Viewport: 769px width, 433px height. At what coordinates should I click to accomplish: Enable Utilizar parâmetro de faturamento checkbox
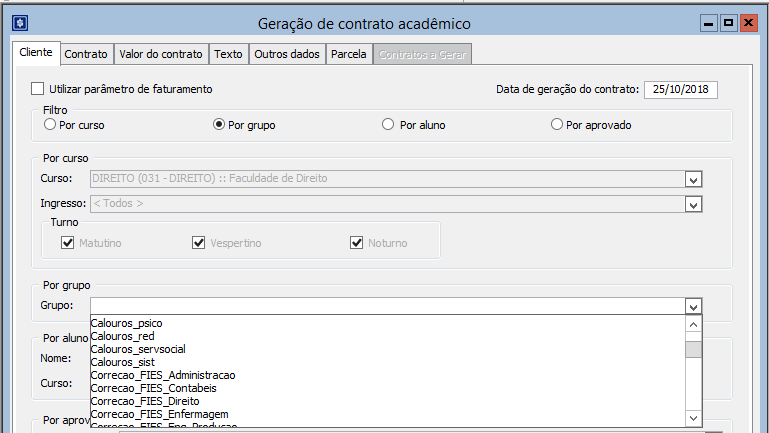[x=39, y=89]
